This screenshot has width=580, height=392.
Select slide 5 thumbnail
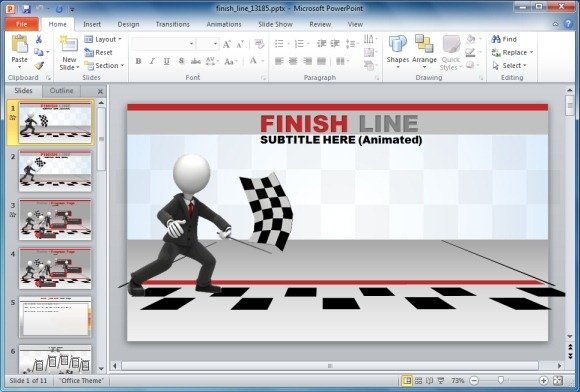pos(55,317)
